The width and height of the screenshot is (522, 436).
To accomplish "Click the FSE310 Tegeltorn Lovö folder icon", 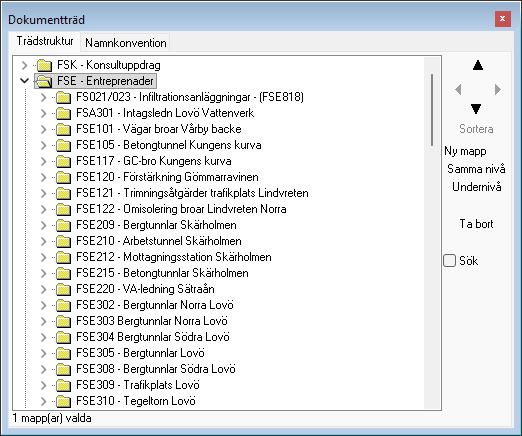I will (x=63, y=401).
